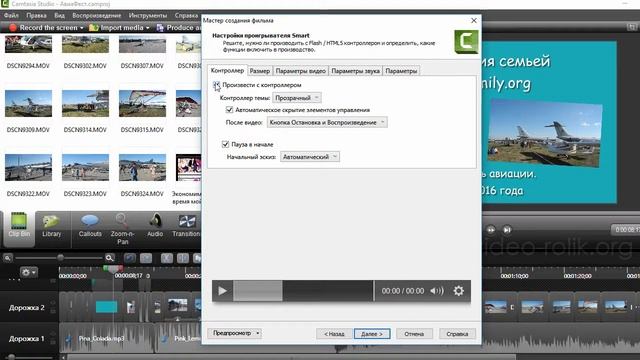Open Контроллер темы dropdown Прозрачный
The image size is (640, 360).
pyautogui.click(x=297, y=98)
